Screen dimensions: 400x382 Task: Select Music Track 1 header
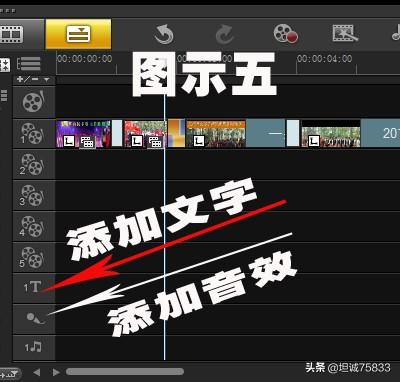pyautogui.click(x=34, y=347)
